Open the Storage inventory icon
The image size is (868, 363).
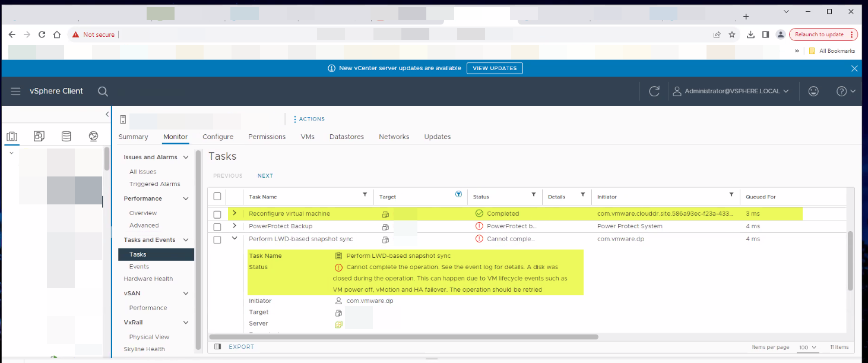coord(66,137)
